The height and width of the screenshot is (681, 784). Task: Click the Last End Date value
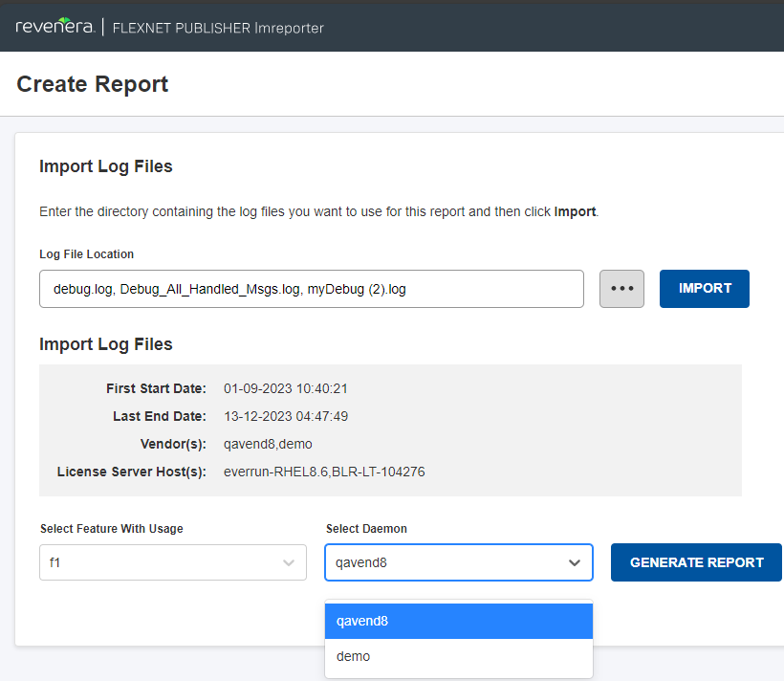286,416
